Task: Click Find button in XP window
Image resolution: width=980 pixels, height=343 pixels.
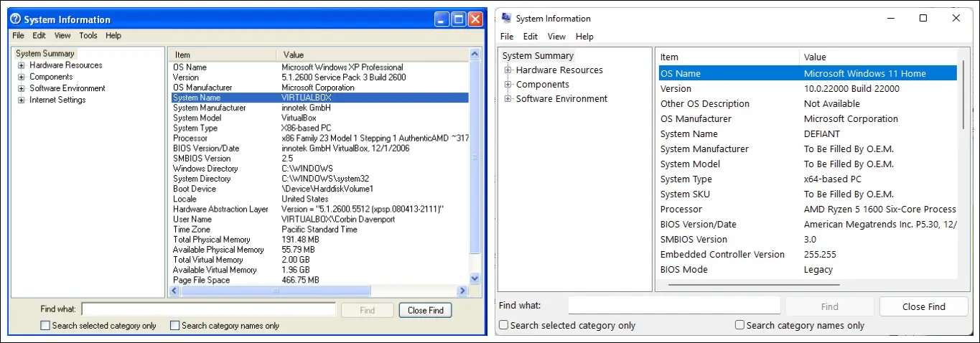Action: [367, 311]
